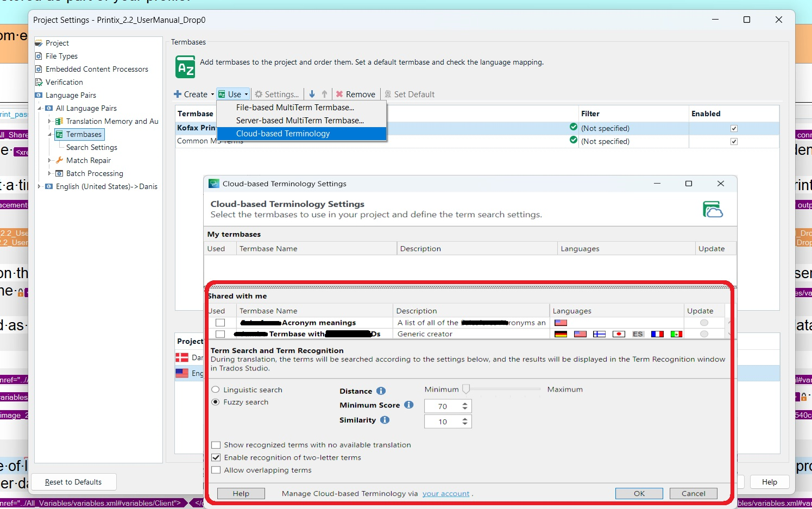Click the Use termbase AZ toolbar icon
Image resolution: width=812 pixels, height=509 pixels.
[222, 94]
